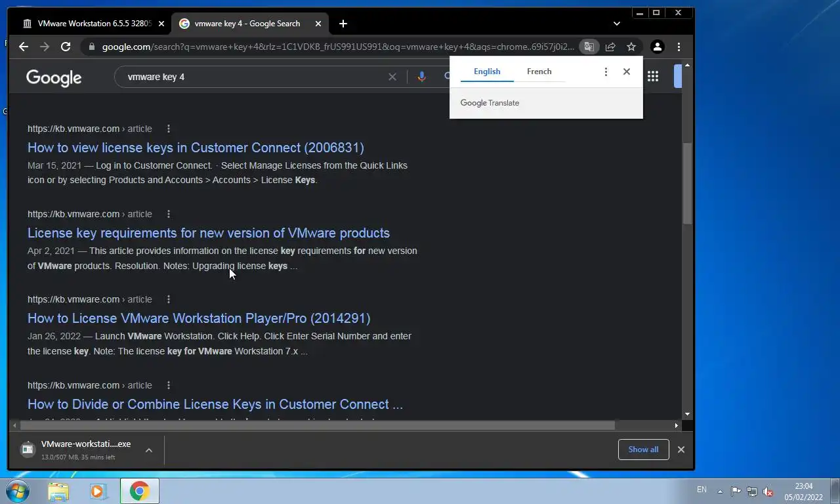
Task: Open Action Center flag icon
Action: point(736,491)
